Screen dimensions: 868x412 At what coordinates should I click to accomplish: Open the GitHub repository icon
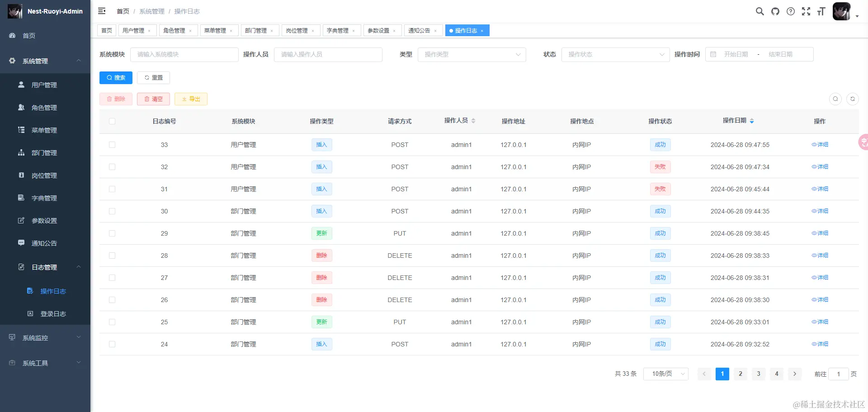[775, 11]
